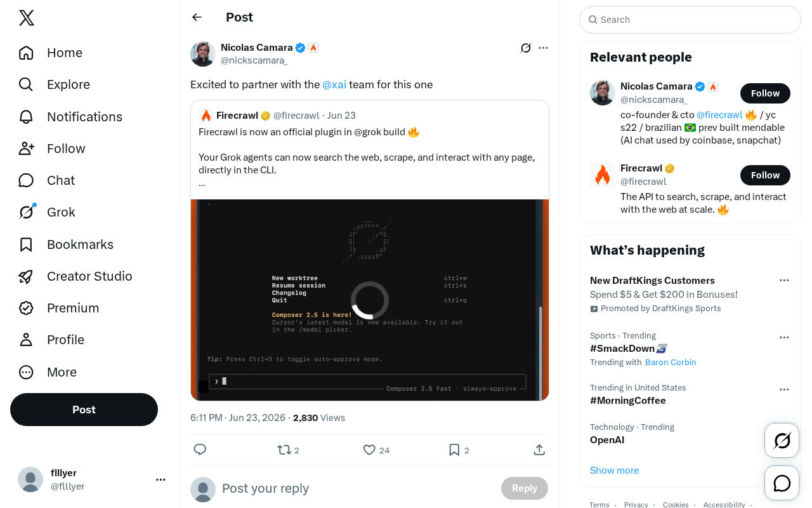Image resolution: width=812 pixels, height=508 pixels.
Task: Open post options three-dot menu
Action: point(543,48)
